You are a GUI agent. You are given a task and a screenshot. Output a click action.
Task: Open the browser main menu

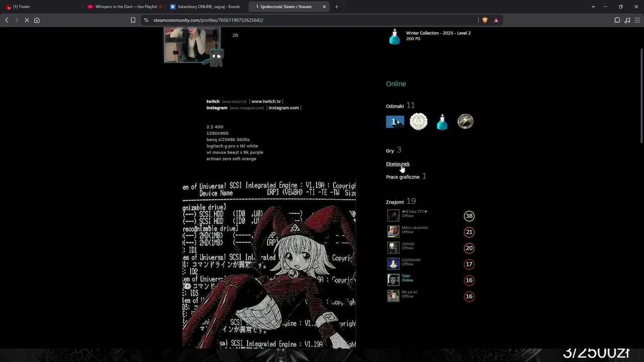tap(637, 20)
